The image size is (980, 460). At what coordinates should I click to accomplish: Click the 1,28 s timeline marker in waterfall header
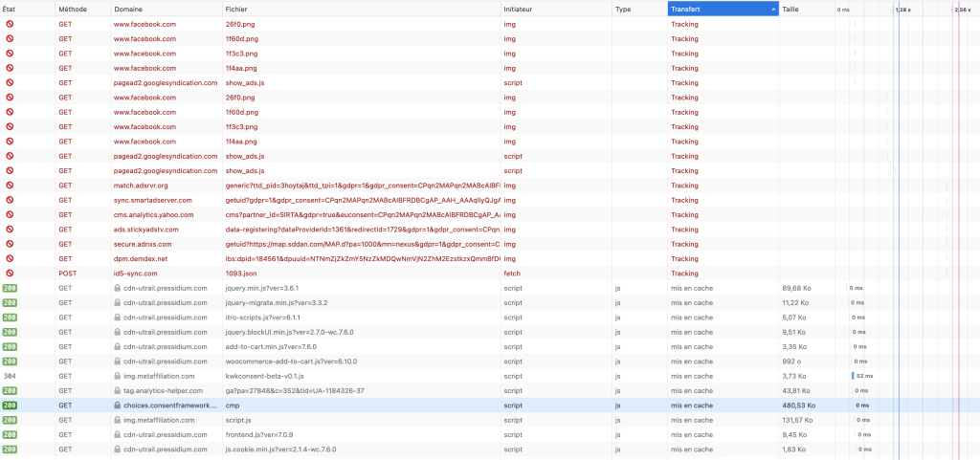[x=902, y=9]
